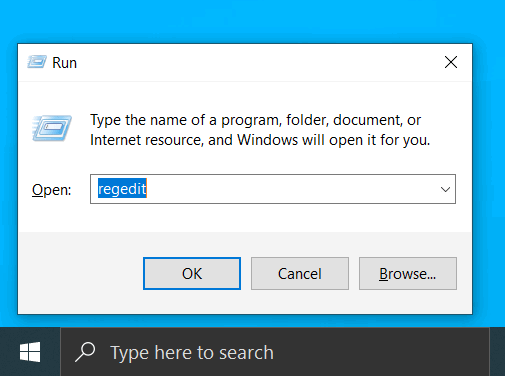The height and width of the screenshot is (376, 505).
Task: Click the instruction text about Internet resource
Action: click(260, 130)
